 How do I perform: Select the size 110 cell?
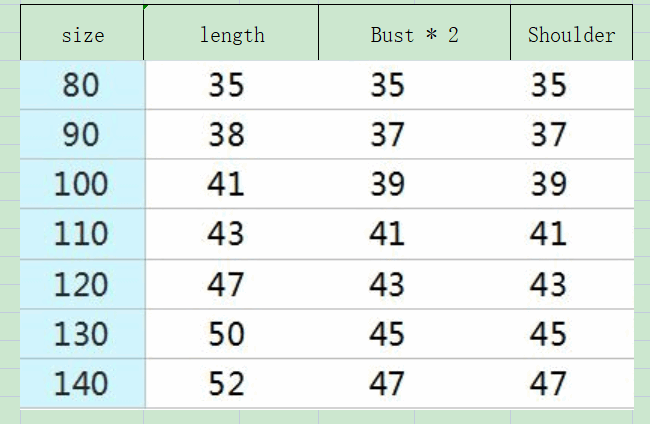[82, 234]
